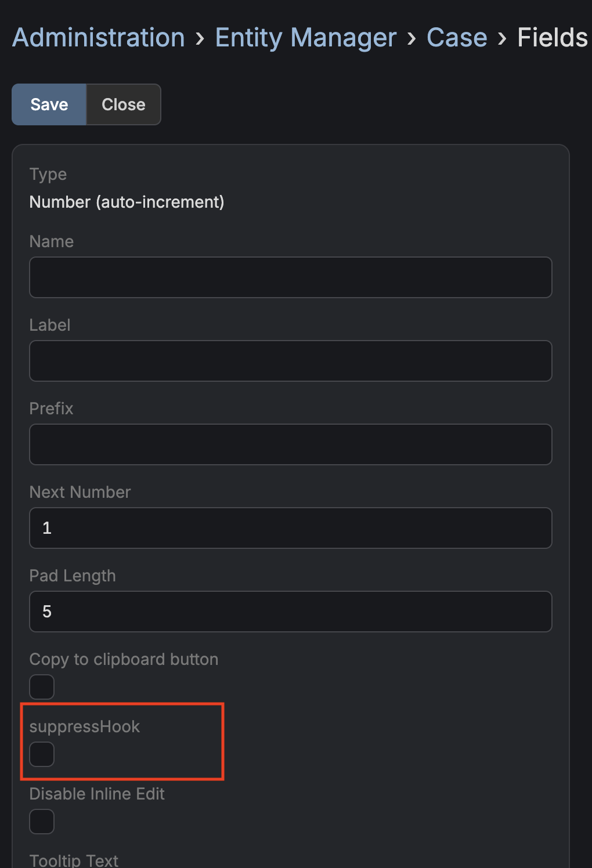The height and width of the screenshot is (868, 592).
Task: Open the Administration breadcrumb link
Action: (x=99, y=38)
